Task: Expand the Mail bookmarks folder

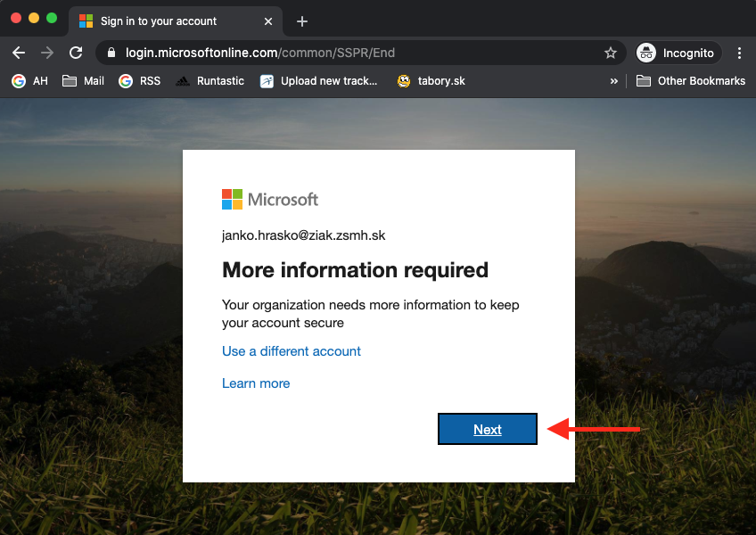Action: click(83, 81)
